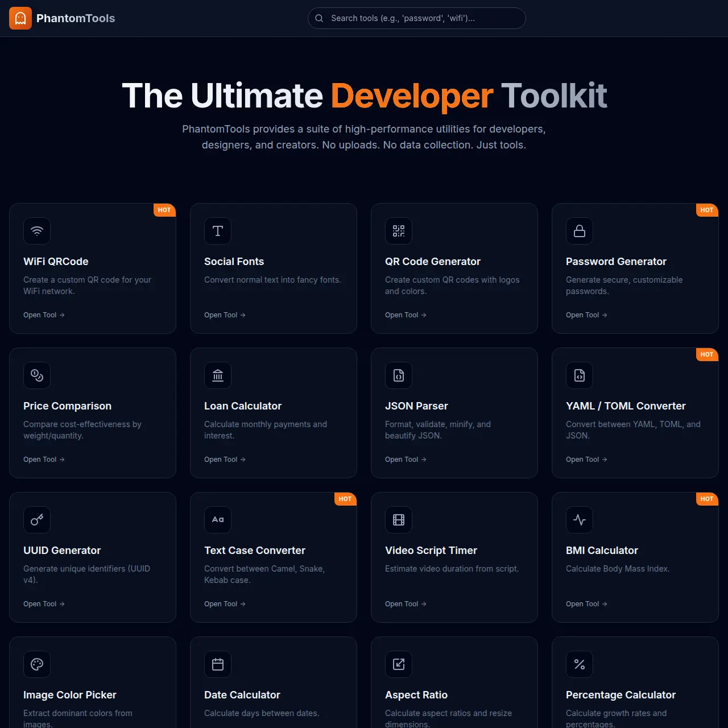Click 'Calculate Body Mass Index.' description
728x728 pixels.
[618, 569]
